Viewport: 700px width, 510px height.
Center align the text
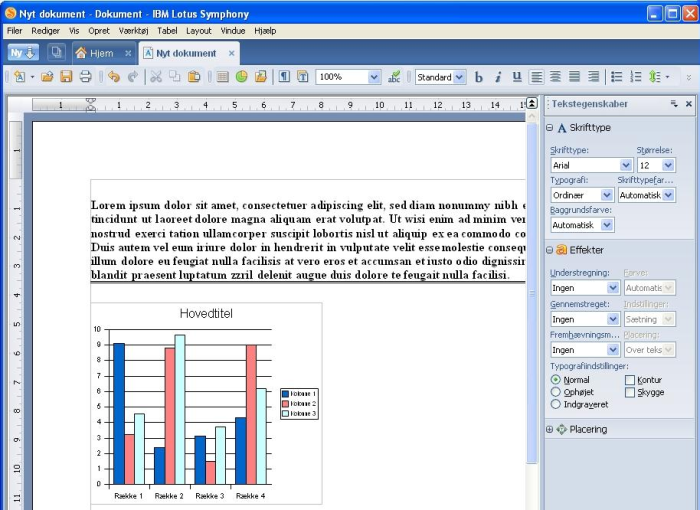555,77
